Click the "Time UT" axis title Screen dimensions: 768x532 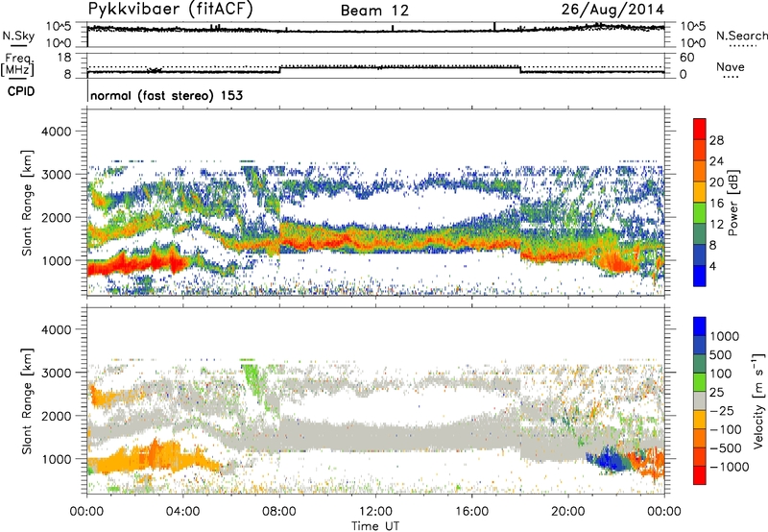pos(375,526)
